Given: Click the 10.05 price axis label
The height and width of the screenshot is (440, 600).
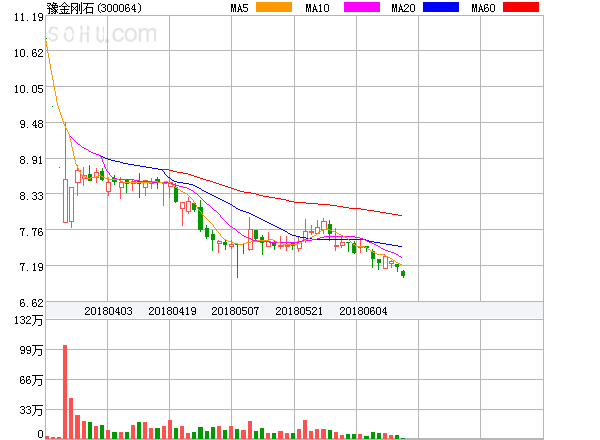Looking at the screenshot, I should click(29, 89).
